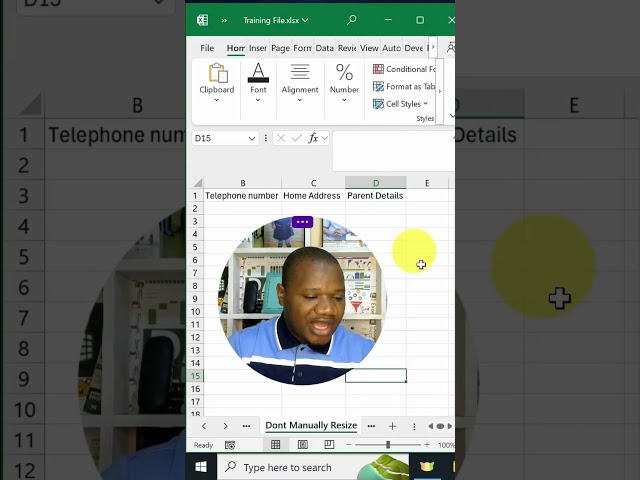The width and height of the screenshot is (640, 480).
Task: Click the search magnifier in title bar
Action: pos(351,20)
